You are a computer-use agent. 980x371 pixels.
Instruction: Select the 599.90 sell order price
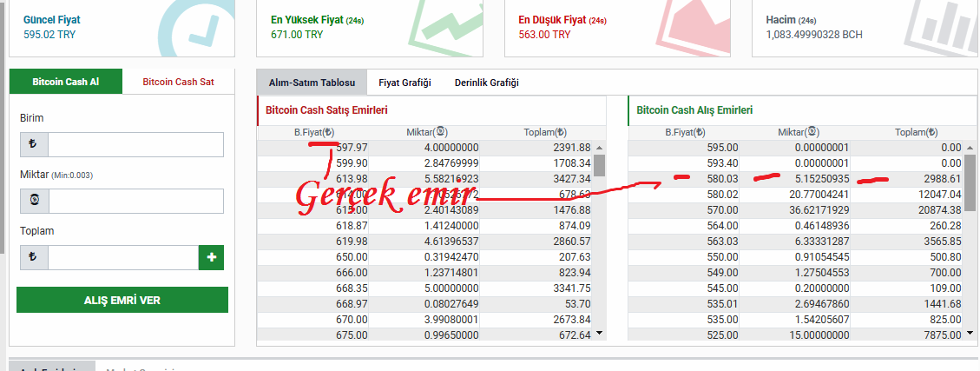[x=352, y=163]
